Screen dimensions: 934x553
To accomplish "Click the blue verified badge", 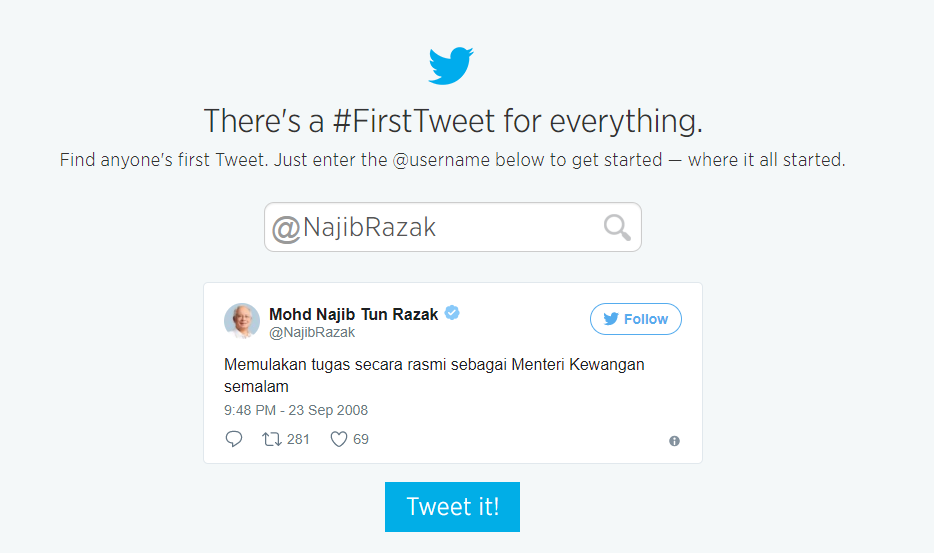I will tap(452, 314).
